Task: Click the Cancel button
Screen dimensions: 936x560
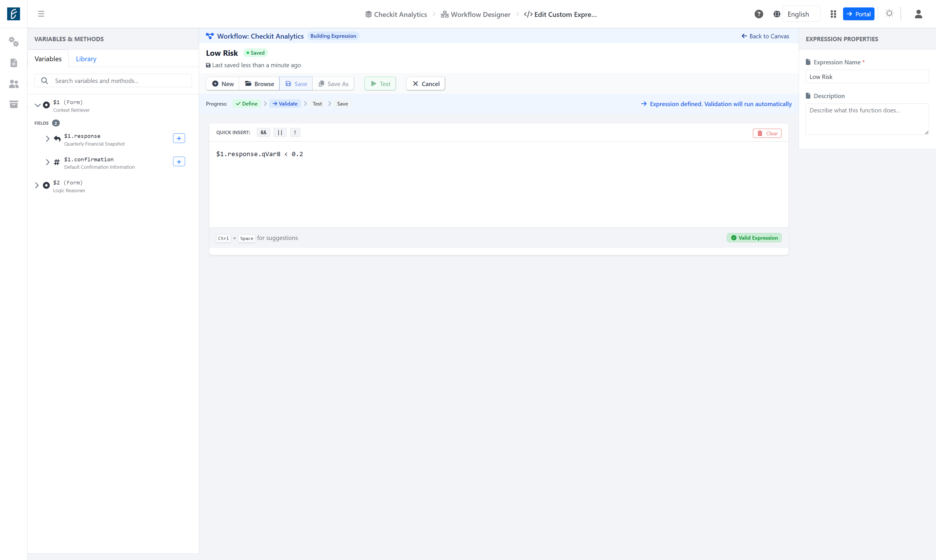Action: click(x=426, y=84)
